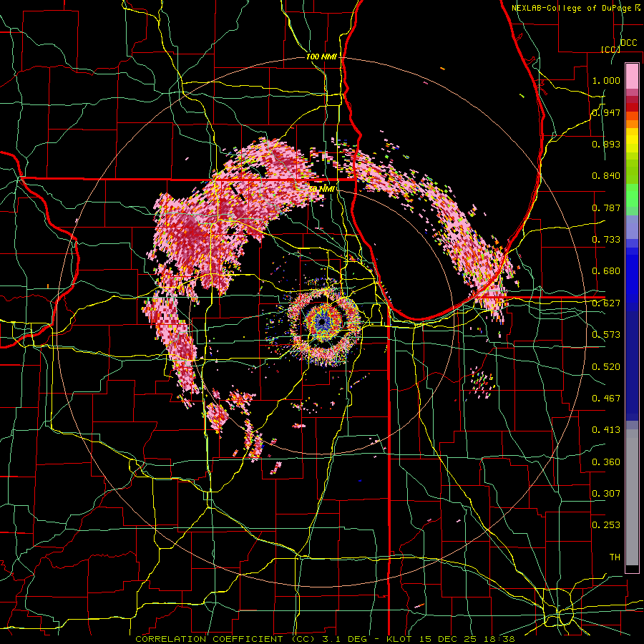Image resolution: width=644 pixels, height=644 pixels.
Task: Click the 0.413 scale value
Action: 606,430
